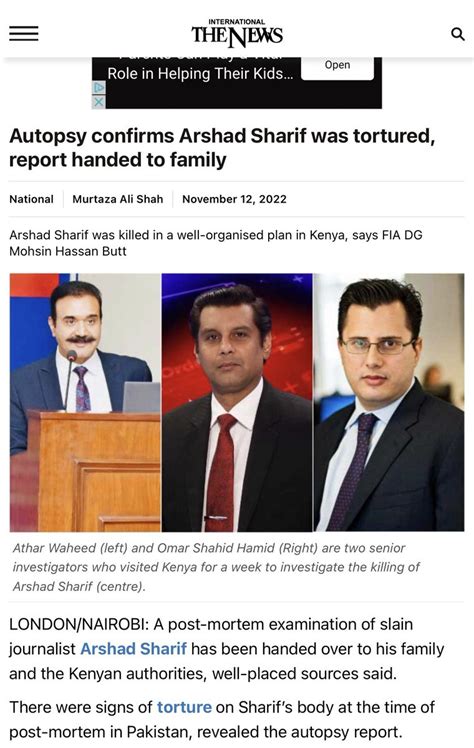Open left photo of Athar Waheed
Image resolution: width=474 pixels, height=748 pixels.
[85, 402]
